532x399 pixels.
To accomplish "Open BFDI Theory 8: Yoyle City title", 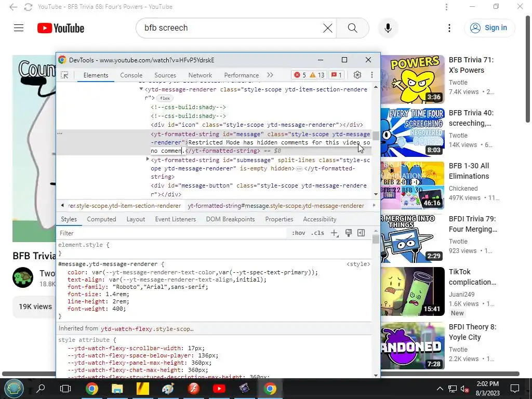I will [x=473, y=332].
